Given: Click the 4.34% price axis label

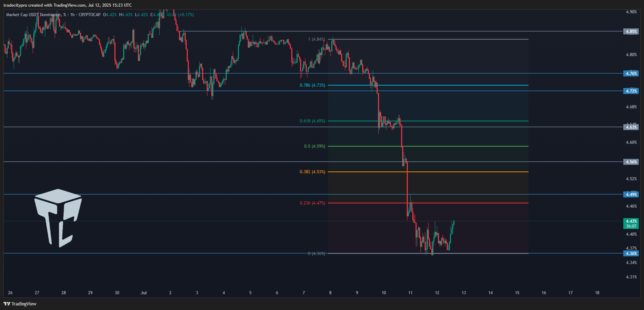Looking at the screenshot, I should [x=631, y=263].
